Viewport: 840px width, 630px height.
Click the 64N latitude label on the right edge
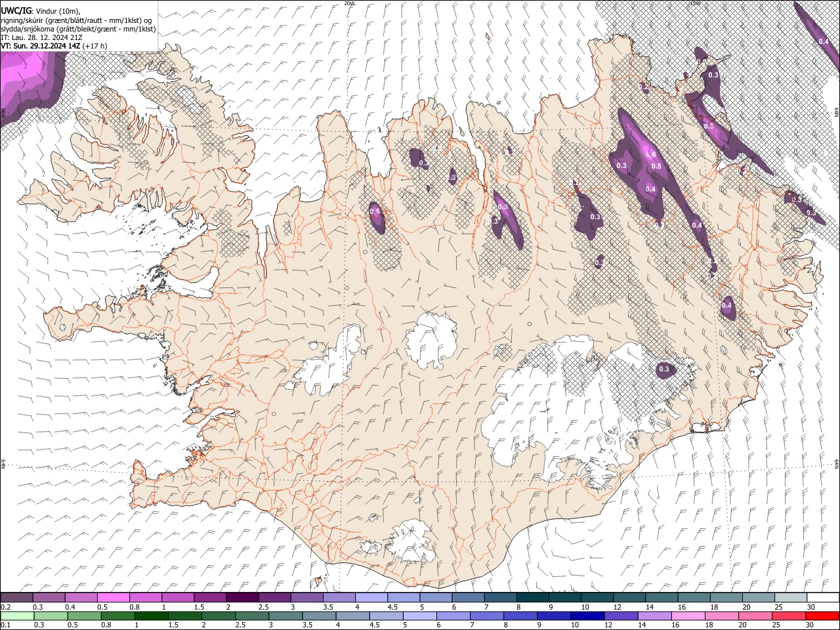click(837, 464)
